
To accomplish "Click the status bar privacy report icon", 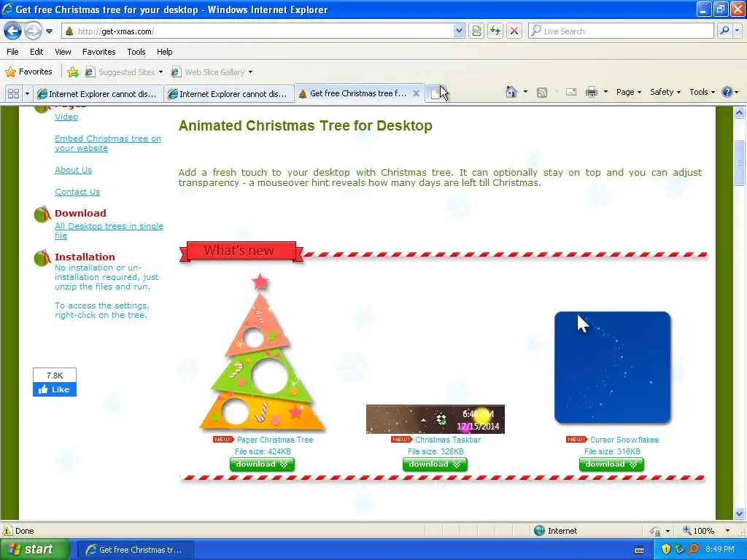I will coord(656,531).
